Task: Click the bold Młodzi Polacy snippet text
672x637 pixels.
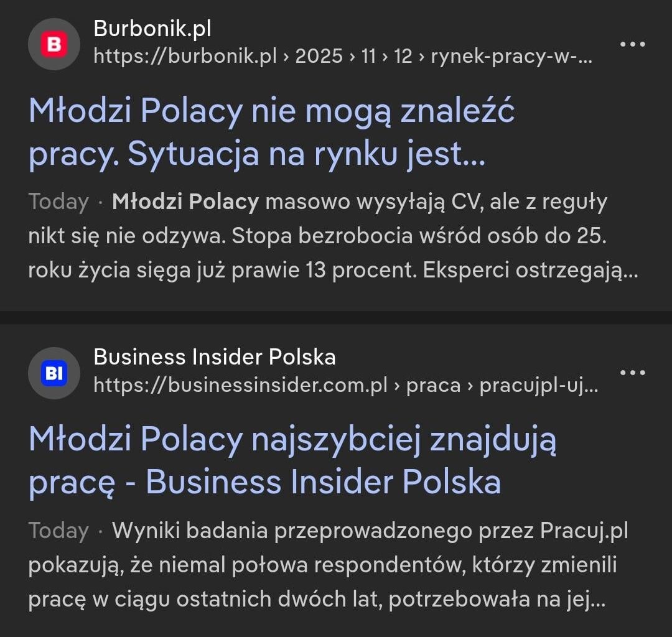Action: tap(184, 201)
